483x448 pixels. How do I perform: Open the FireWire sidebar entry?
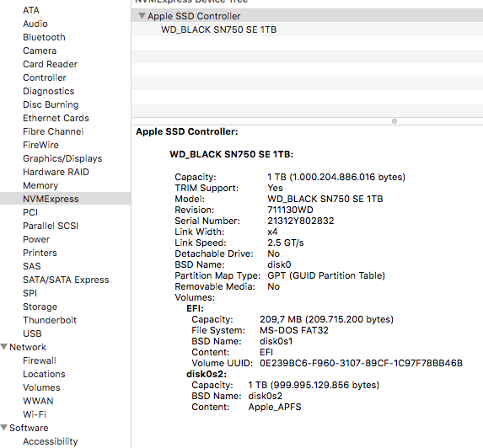point(40,145)
